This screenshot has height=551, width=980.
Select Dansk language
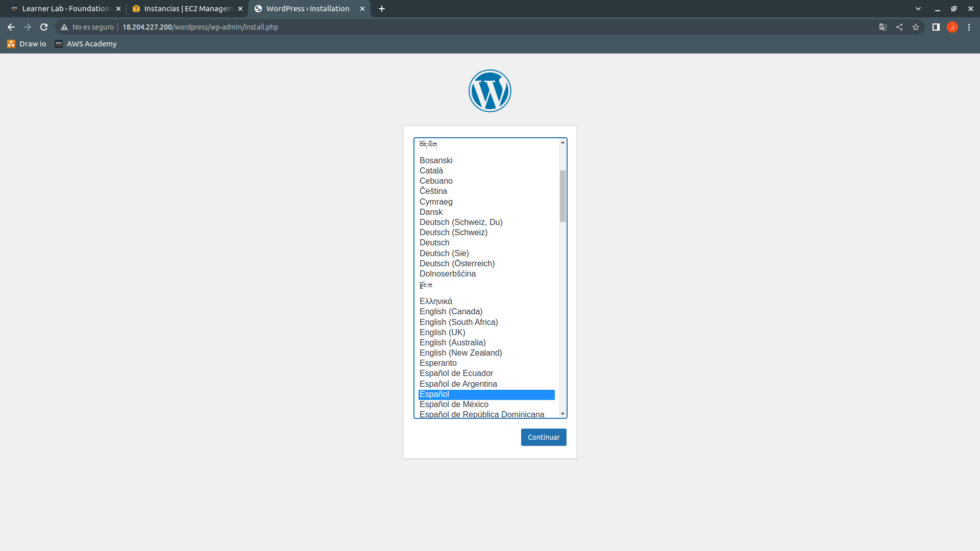[486, 212]
